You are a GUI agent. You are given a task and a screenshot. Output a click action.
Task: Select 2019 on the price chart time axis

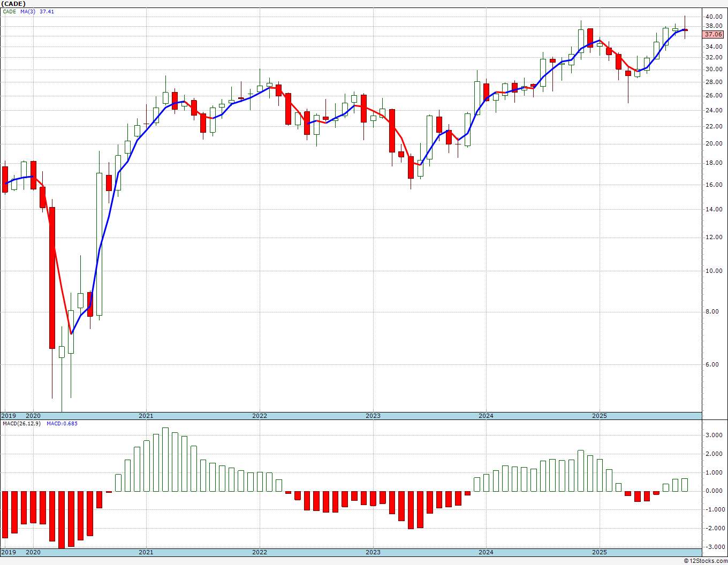8,416
